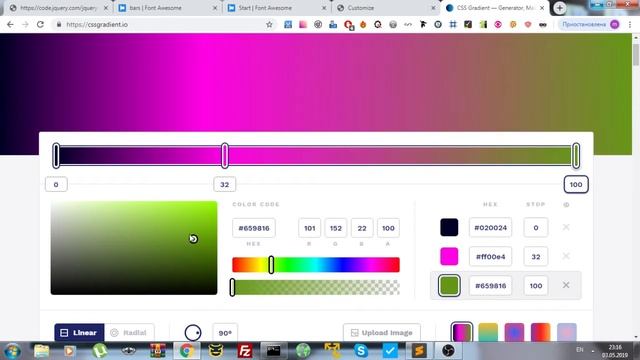Click the hue slider handle
This screenshot has width=640, height=360.
tap(271, 264)
